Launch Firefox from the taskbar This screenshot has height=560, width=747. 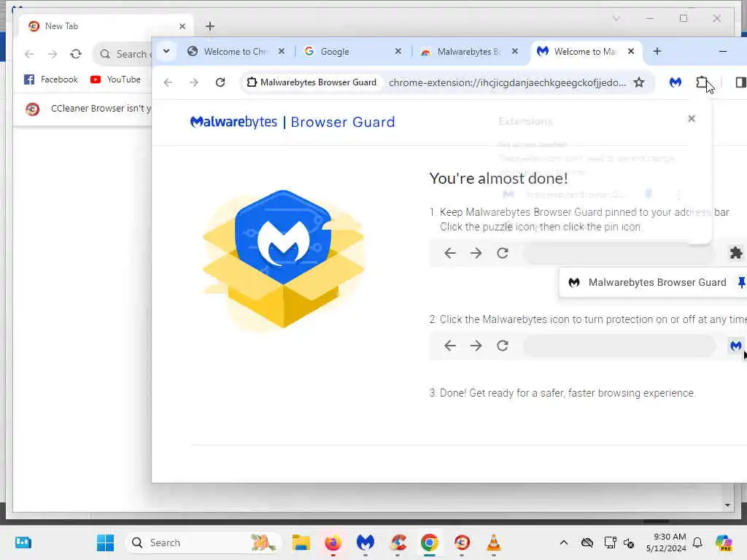(333, 542)
